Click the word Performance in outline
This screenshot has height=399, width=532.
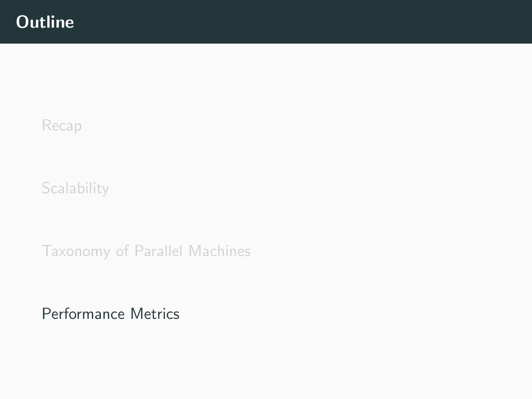83,314
